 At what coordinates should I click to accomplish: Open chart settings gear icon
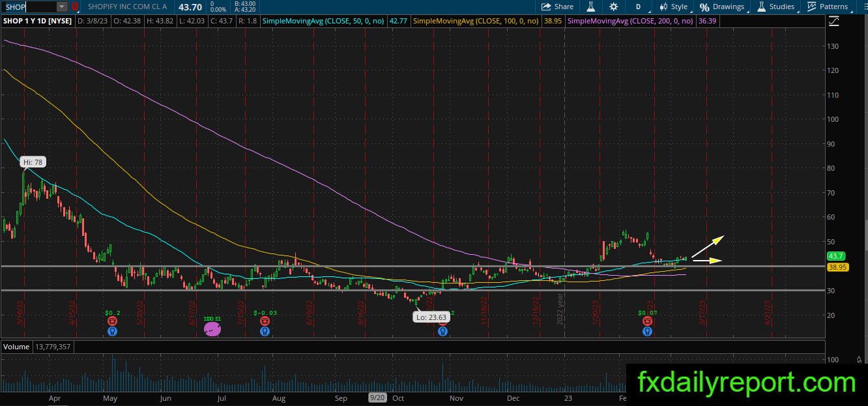click(x=613, y=7)
